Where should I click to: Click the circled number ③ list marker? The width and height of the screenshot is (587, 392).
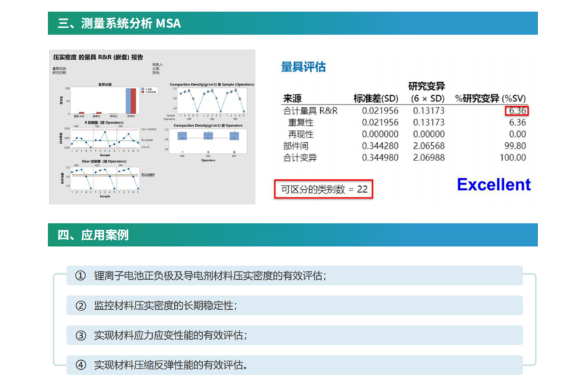tap(80, 335)
